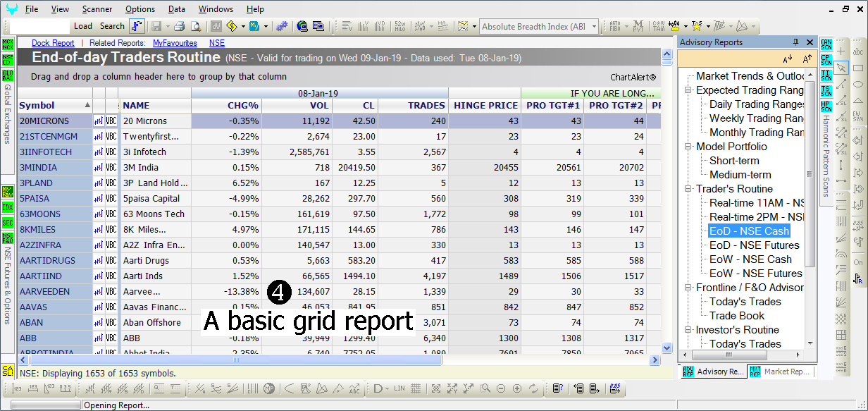Click the VBC icon in 3MINDIA row
This screenshot has height=411, width=868.
tap(111, 168)
